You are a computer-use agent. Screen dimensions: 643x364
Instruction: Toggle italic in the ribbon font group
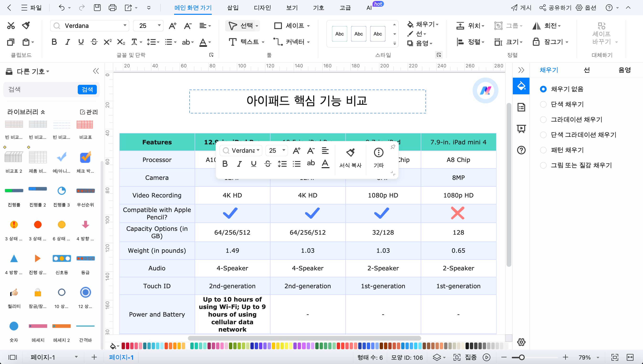[67, 42]
